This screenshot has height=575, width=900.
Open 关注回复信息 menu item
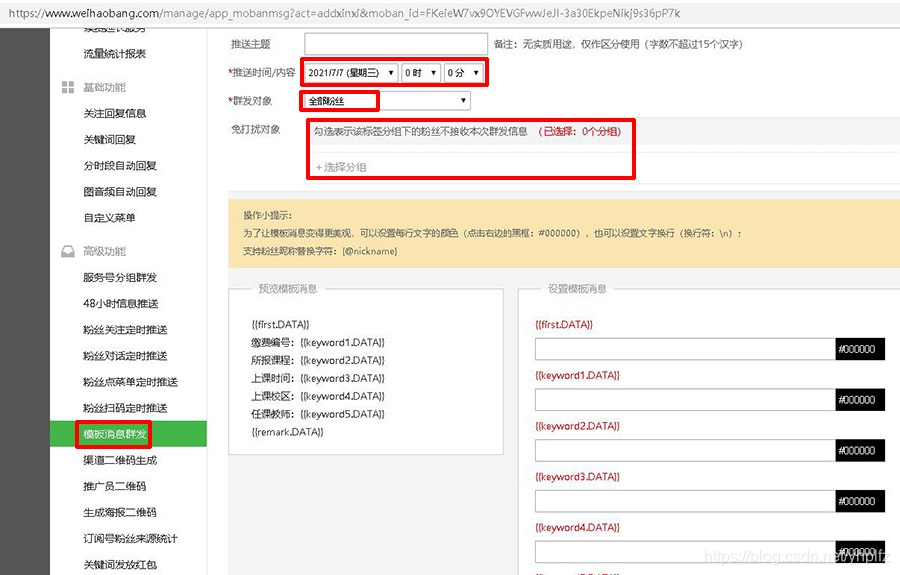click(115, 114)
